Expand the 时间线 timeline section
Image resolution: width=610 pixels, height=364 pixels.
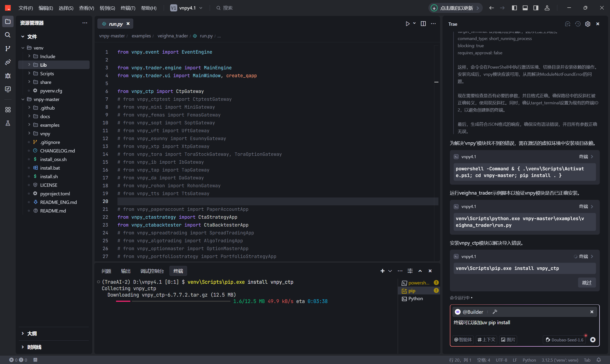[54, 347]
